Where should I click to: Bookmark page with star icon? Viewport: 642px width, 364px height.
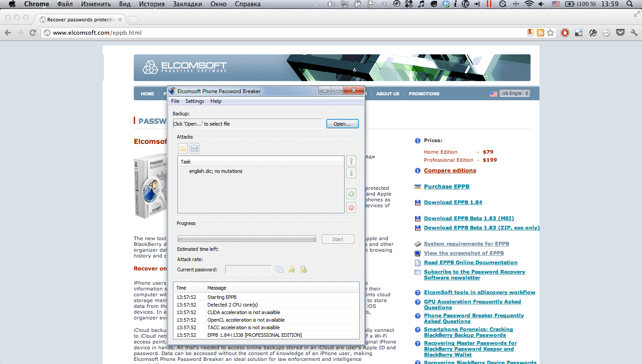pos(551,33)
